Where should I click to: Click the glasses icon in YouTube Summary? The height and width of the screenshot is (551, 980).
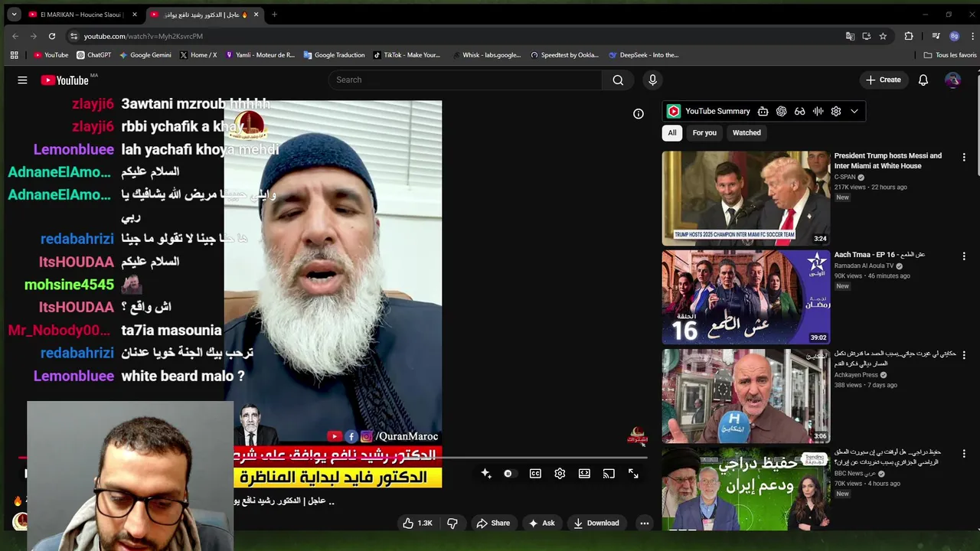pyautogui.click(x=799, y=111)
